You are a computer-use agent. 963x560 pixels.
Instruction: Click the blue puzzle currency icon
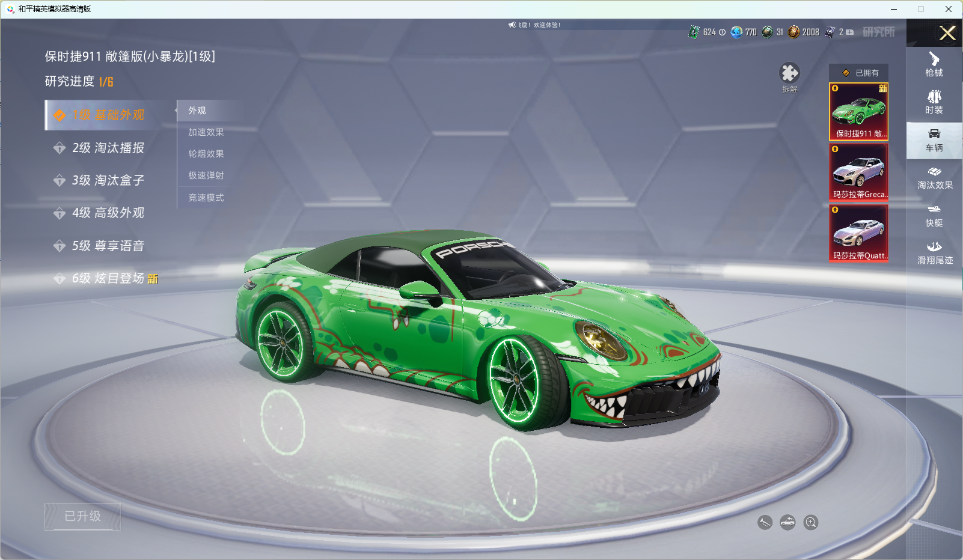coord(736,32)
